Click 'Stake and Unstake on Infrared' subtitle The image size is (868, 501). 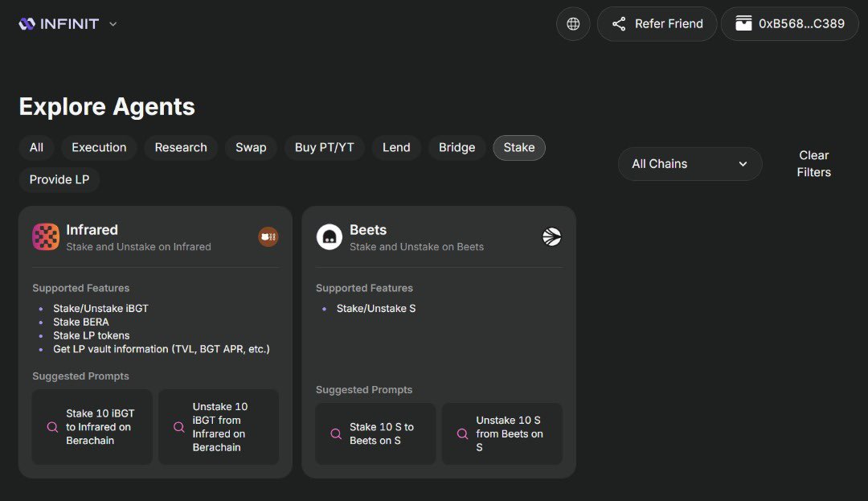click(138, 247)
